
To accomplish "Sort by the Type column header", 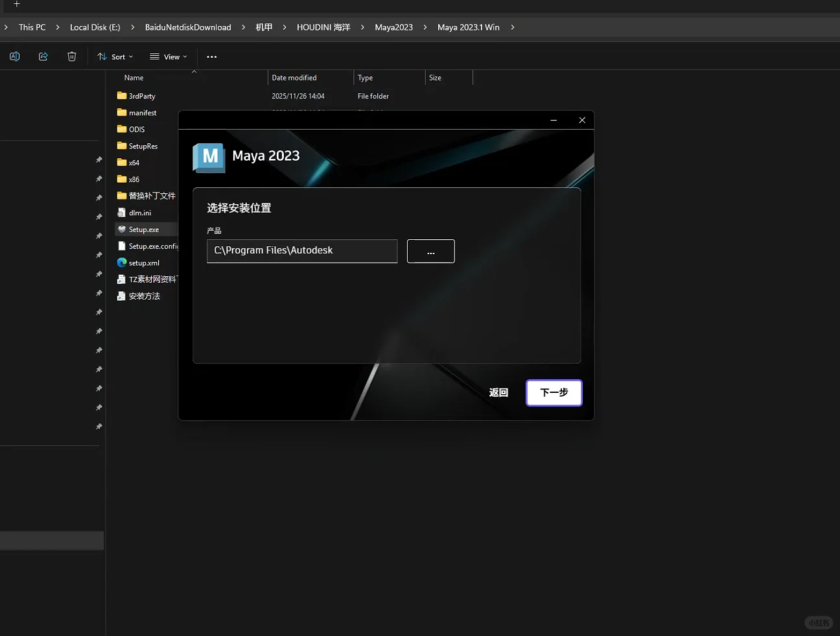I will pyautogui.click(x=366, y=78).
